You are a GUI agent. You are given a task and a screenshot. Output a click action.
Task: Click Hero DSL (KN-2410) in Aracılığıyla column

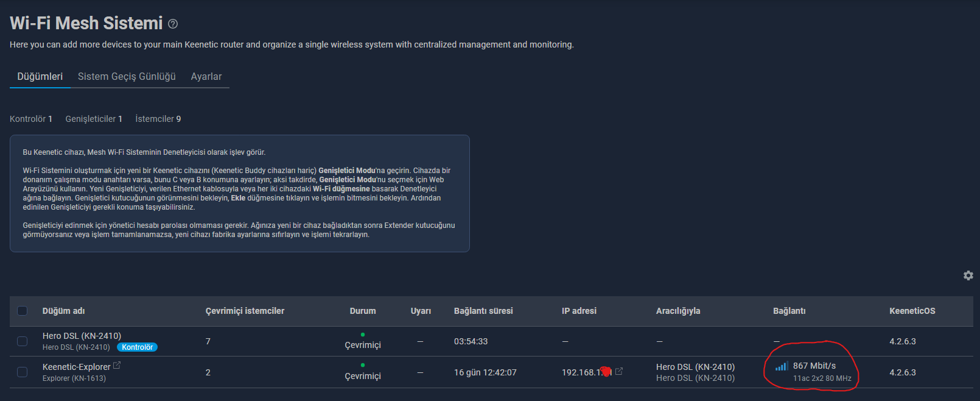point(695,367)
